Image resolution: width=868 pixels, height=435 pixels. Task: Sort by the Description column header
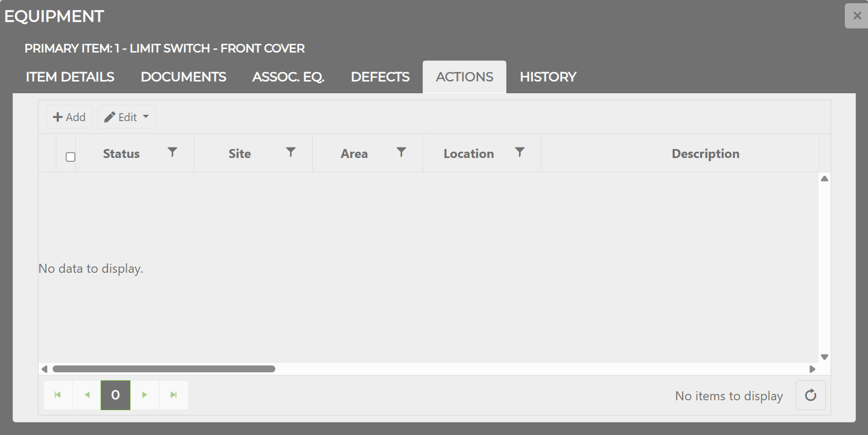tap(705, 154)
